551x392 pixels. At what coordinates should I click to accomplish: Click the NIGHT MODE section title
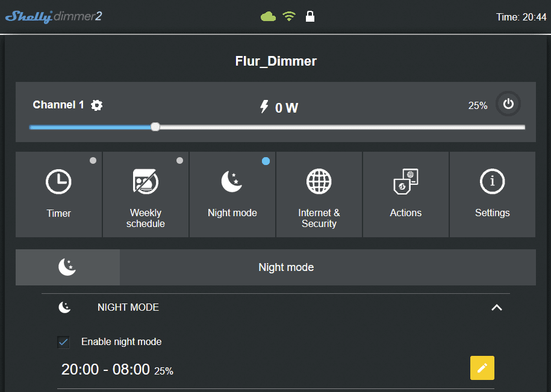(x=128, y=308)
